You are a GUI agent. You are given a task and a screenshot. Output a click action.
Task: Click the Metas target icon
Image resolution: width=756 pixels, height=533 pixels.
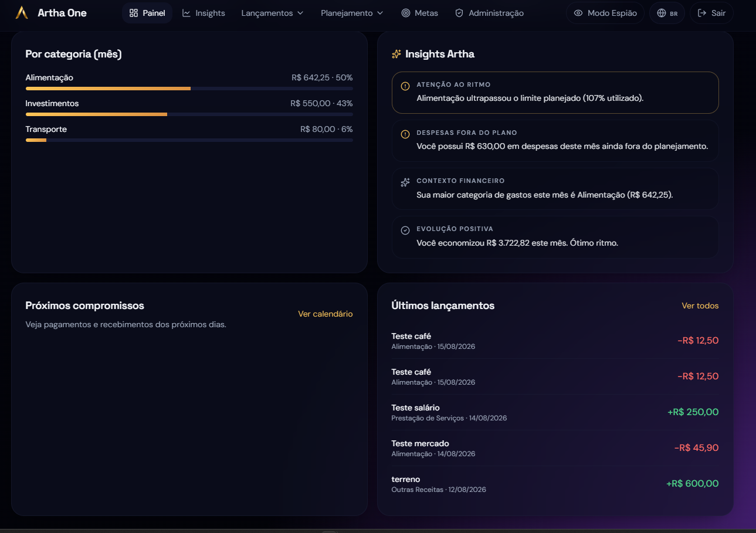click(x=406, y=13)
